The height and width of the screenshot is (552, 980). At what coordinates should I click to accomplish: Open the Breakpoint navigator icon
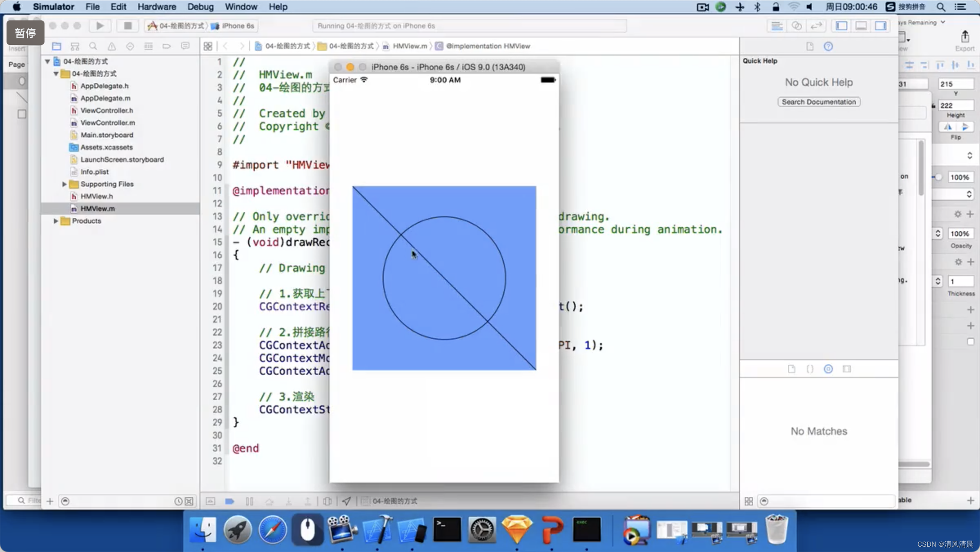coord(167,46)
